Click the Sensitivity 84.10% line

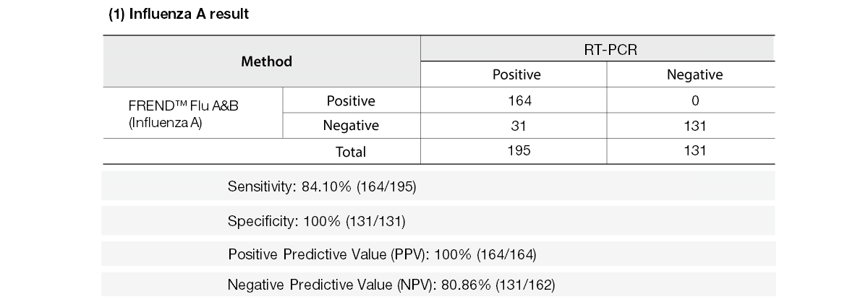322,187
